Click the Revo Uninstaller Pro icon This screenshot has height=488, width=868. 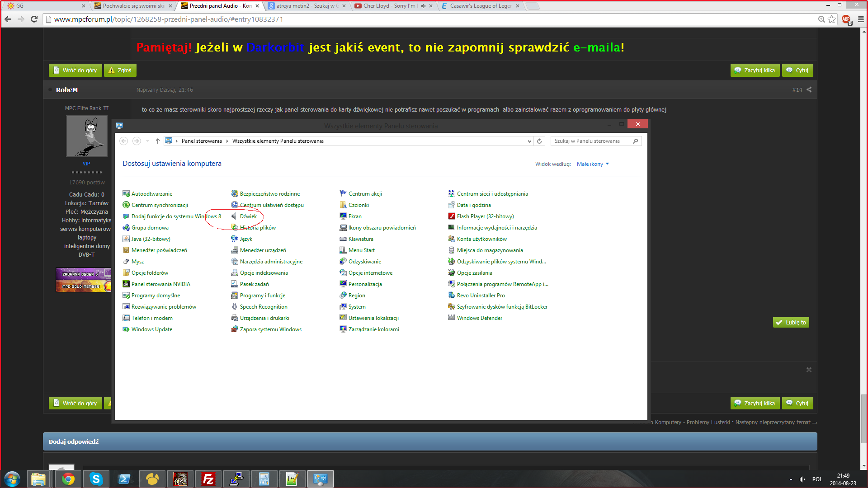click(x=451, y=296)
